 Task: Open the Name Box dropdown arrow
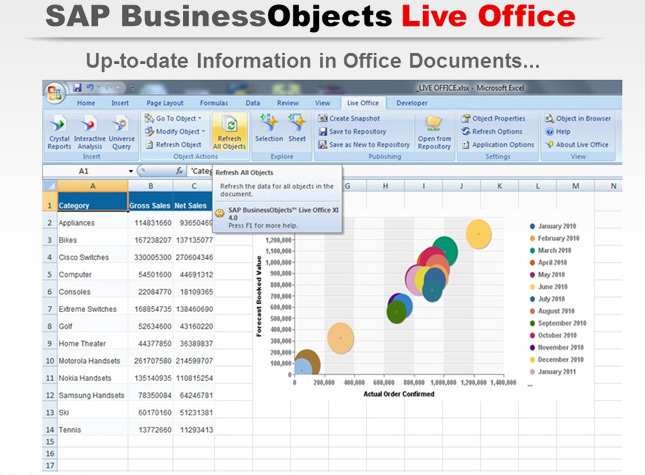[130, 171]
